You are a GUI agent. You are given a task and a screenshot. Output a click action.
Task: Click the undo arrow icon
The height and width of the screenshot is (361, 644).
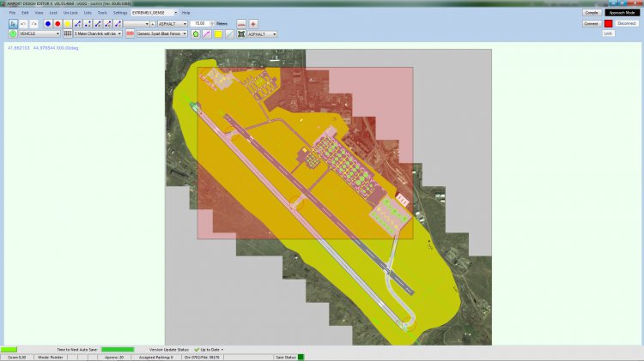pyautogui.click(x=23, y=24)
